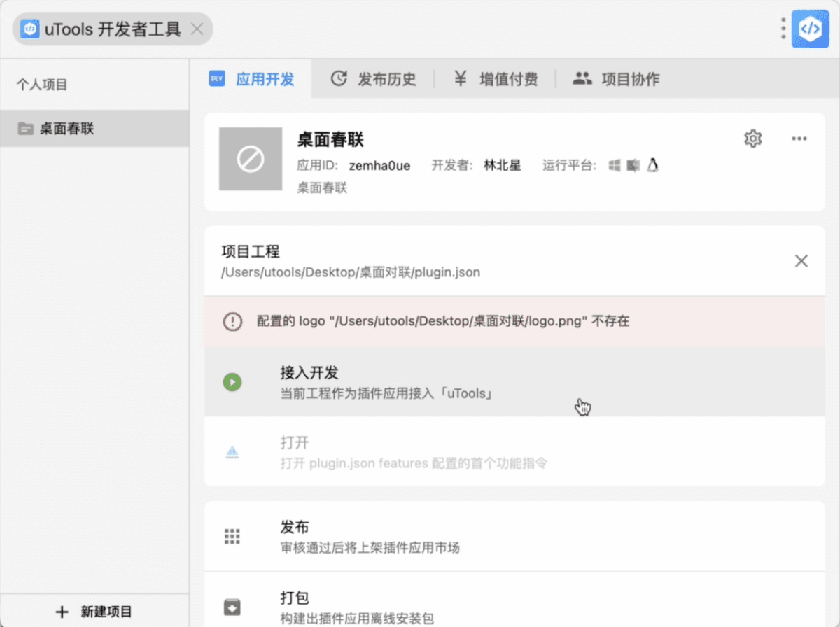
Task: Start debugging via the green 接入开发 play icon
Action: 232,382
